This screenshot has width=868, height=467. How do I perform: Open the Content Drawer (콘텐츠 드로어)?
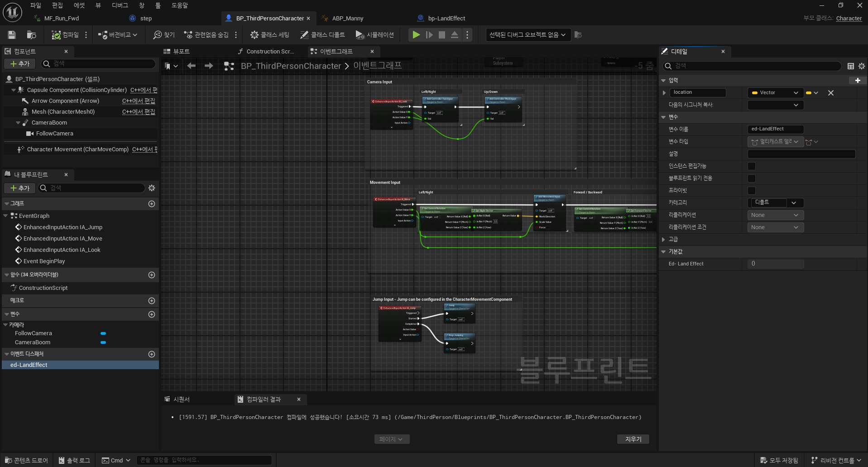(x=26, y=460)
